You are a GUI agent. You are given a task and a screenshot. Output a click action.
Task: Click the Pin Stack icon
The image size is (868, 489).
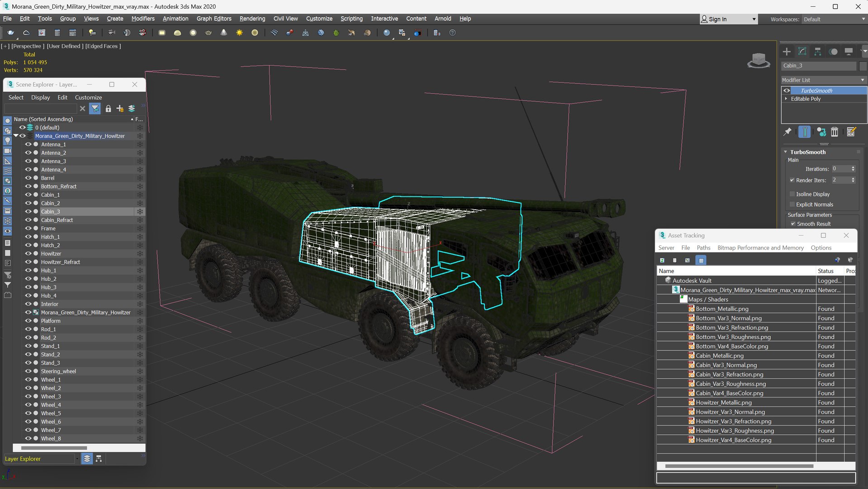click(787, 132)
